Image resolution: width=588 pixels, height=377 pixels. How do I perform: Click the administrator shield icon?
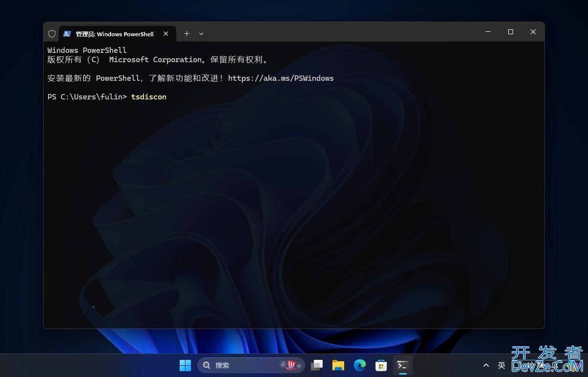click(x=52, y=34)
